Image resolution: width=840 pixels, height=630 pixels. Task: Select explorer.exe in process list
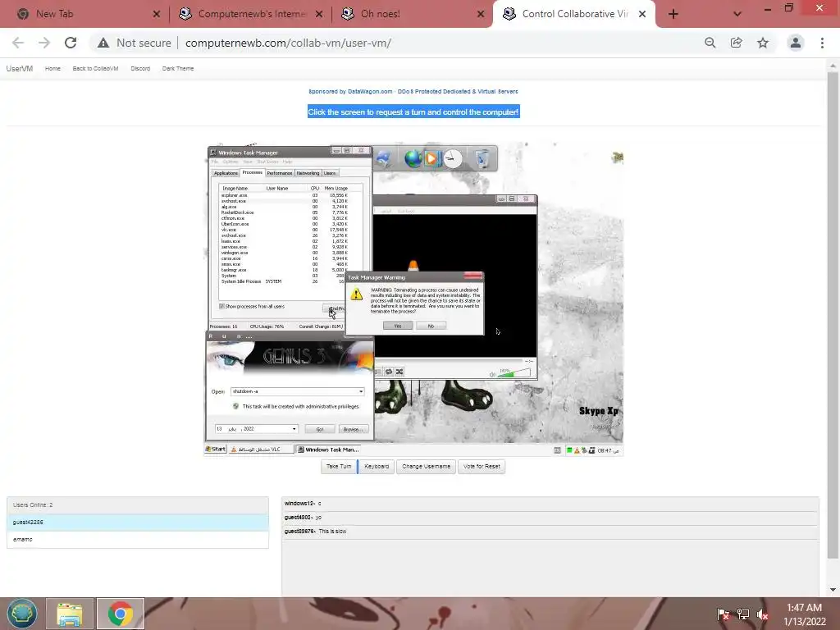coord(284,195)
